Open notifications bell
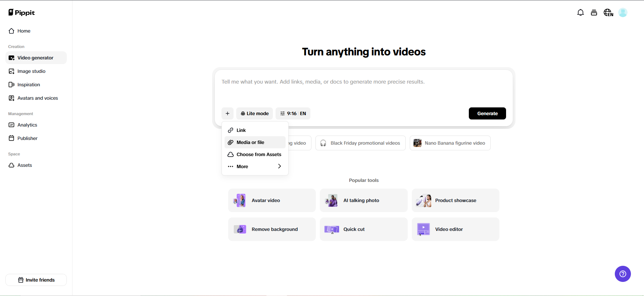This screenshot has width=644, height=296. (x=580, y=13)
